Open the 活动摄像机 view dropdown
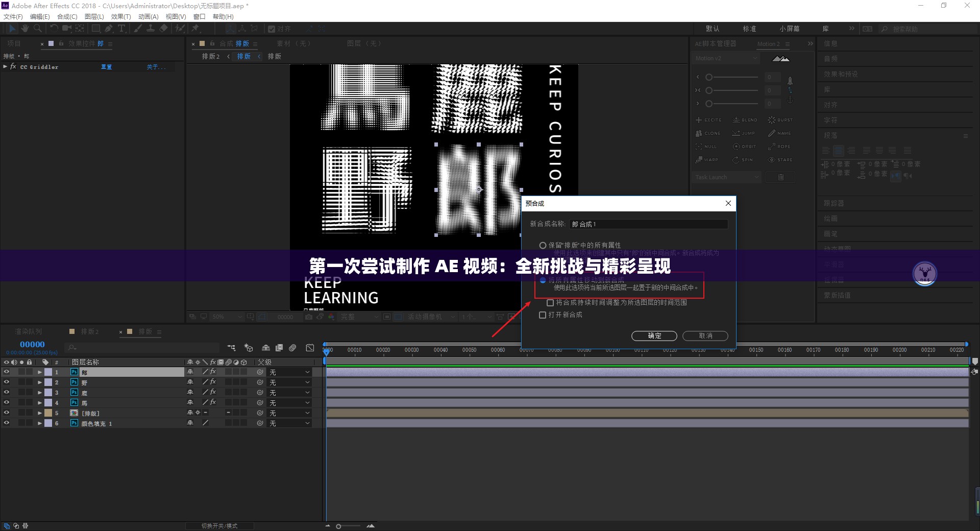This screenshot has width=980, height=531. [x=431, y=317]
